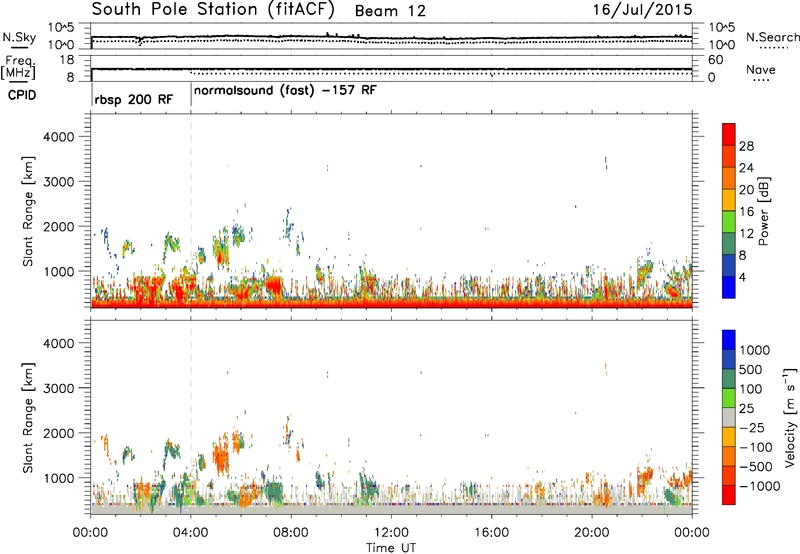Image resolution: width=800 pixels, height=554 pixels.
Task: Click '4000' on the power panel range axis
Action: click(x=58, y=137)
